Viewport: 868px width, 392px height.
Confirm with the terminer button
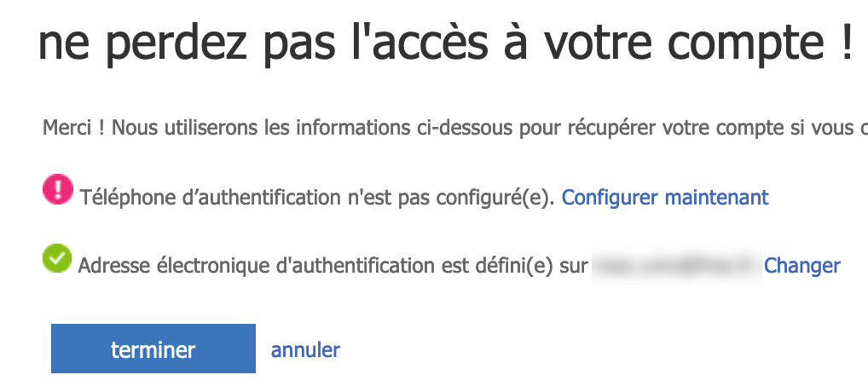point(153,349)
